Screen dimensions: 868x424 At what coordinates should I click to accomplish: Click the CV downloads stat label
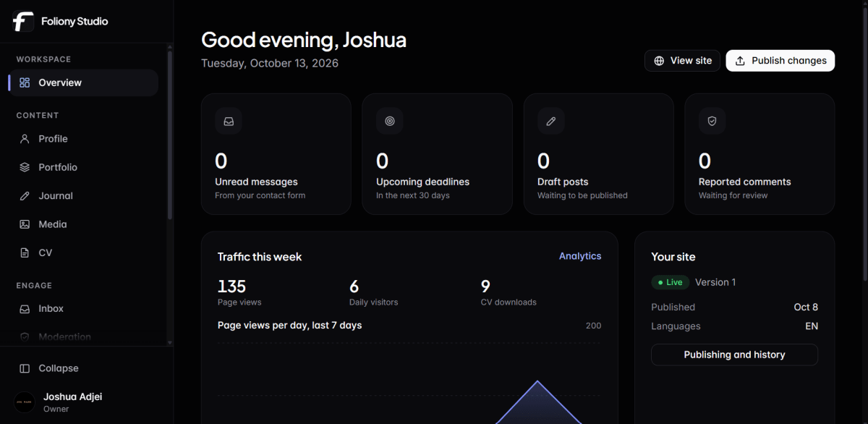tap(509, 302)
